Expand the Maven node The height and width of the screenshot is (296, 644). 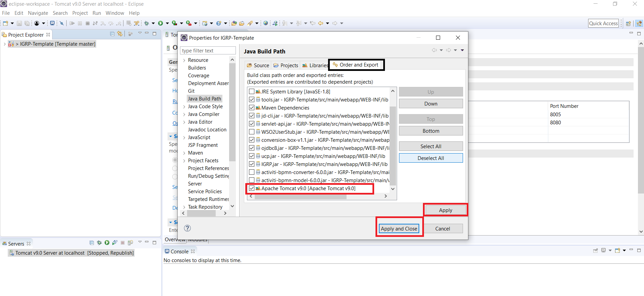tap(184, 153)
